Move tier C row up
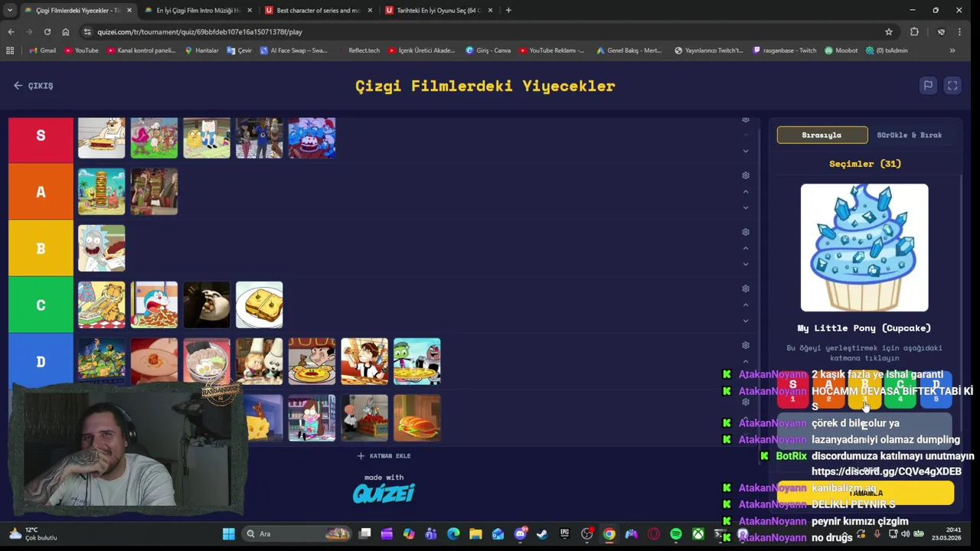This screenshot has width=980, height=551. [x=746, y=305]
